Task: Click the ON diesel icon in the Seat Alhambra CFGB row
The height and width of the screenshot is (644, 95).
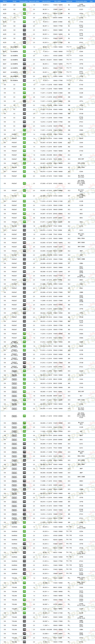Action: tap(24, 68)
